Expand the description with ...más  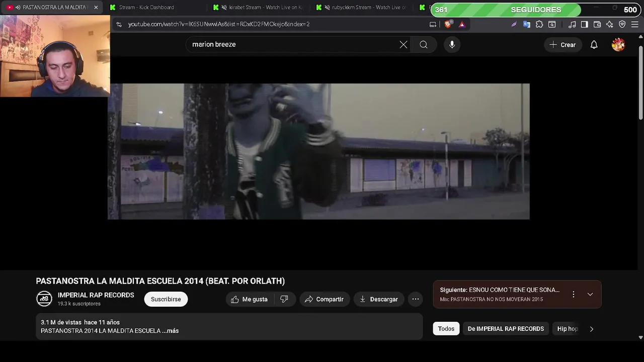[171, 331]
